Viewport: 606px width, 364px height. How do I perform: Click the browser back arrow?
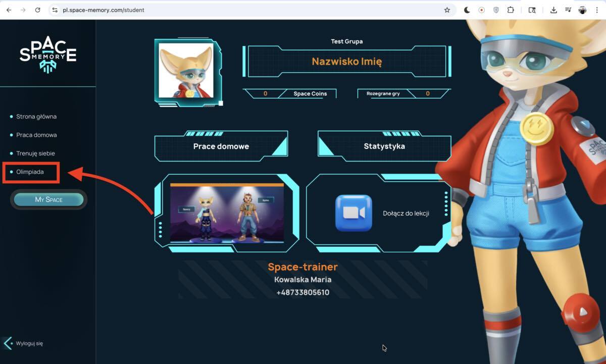tap(9, 10)
